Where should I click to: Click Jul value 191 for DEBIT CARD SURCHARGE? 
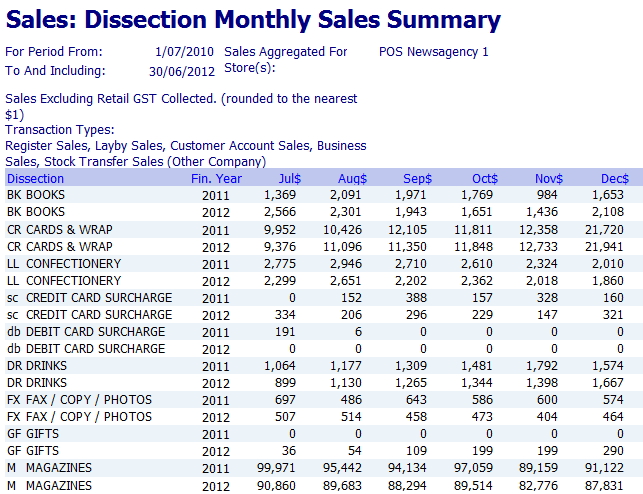pyautogui.click(x=286, y=332)
